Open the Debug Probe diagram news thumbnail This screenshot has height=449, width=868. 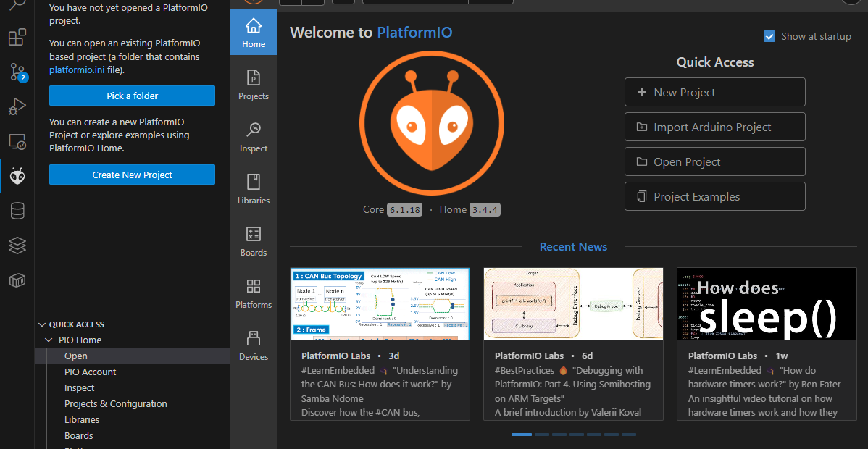pos(573,304)
